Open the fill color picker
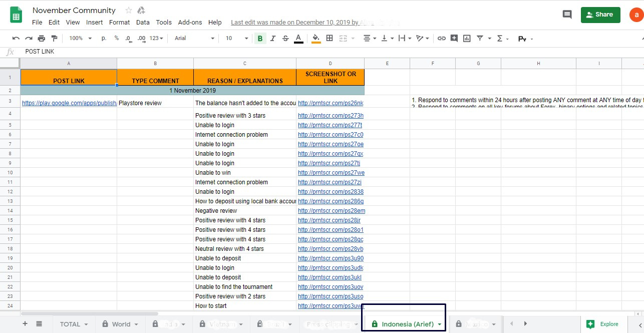Image resolution: width=644 pixels, height=333 pixels. click(316, 38)
